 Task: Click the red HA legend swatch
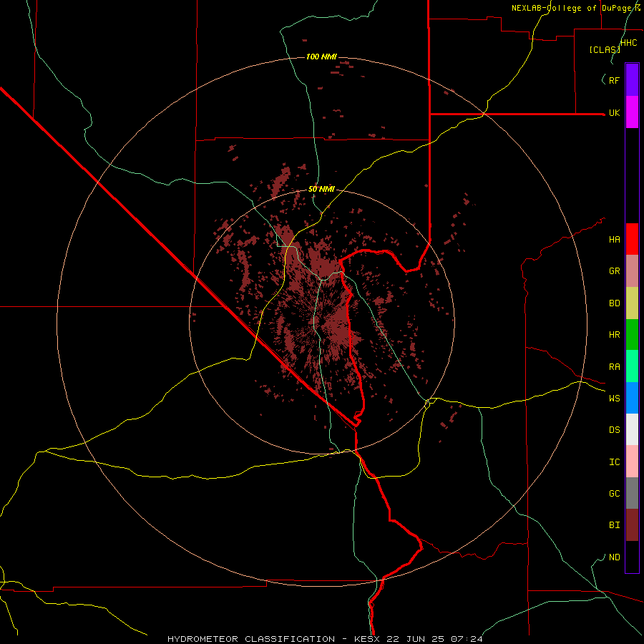click(x=632, y=239)
